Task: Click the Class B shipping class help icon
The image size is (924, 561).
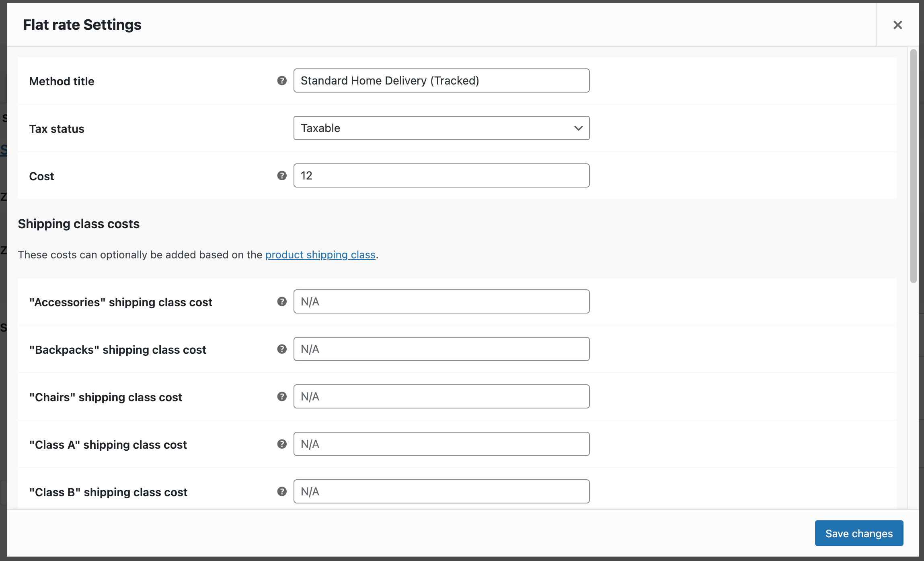Action: click(x=282, y=491)
